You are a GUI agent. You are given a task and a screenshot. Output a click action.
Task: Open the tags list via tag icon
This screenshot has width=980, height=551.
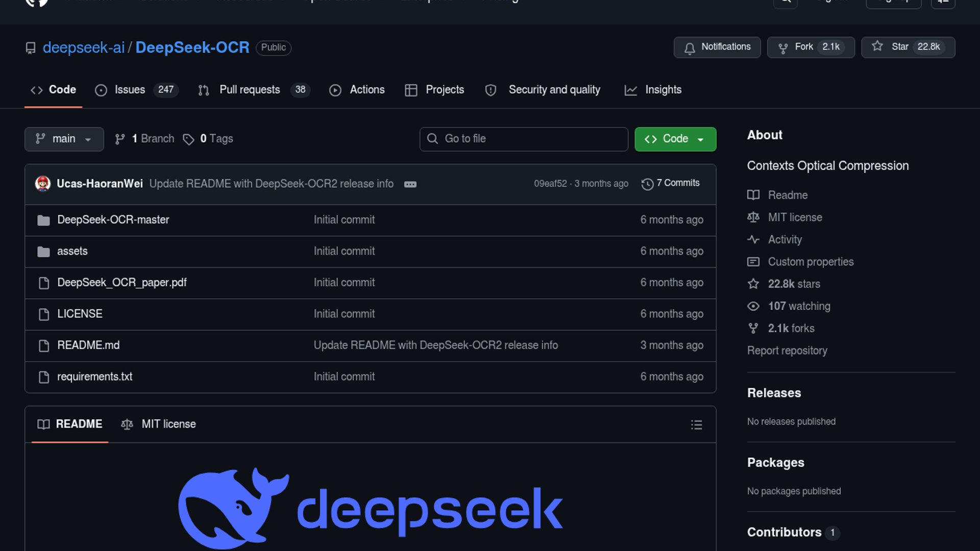click(189, 139)
